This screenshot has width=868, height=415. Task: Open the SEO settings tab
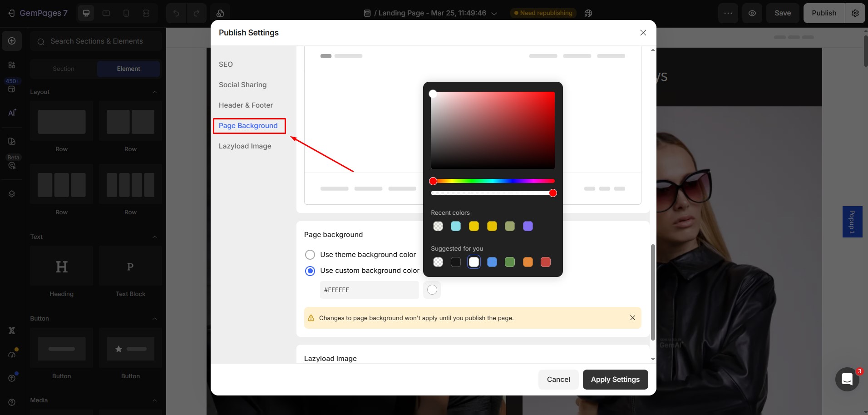[226, 64]
